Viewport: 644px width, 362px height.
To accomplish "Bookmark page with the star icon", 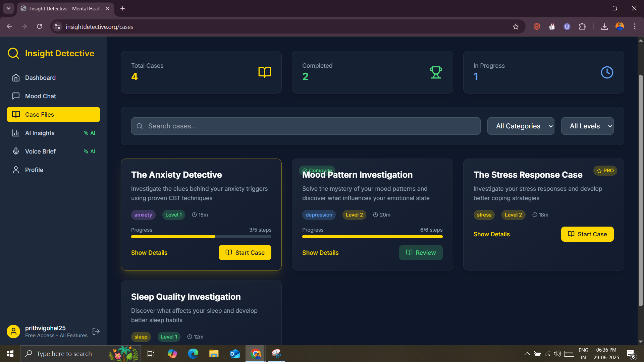I will coord(516,27).
